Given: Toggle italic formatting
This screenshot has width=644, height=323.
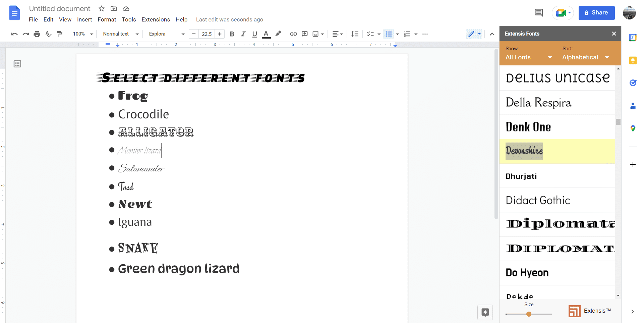Looking at the screenshot, I should click(243, 34).
